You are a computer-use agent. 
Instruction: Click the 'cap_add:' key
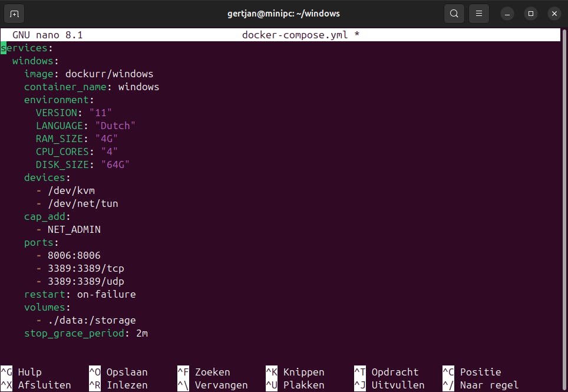point(47,217)
